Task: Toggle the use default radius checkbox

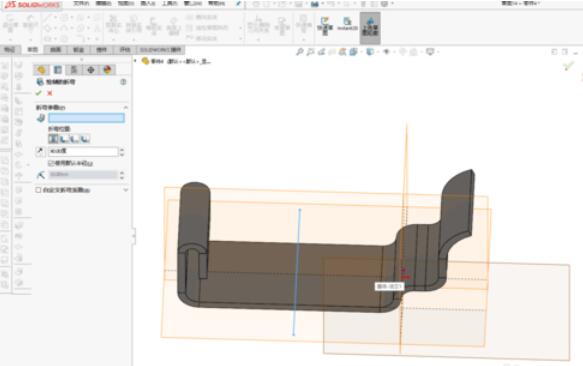Action: coord(51,163)
